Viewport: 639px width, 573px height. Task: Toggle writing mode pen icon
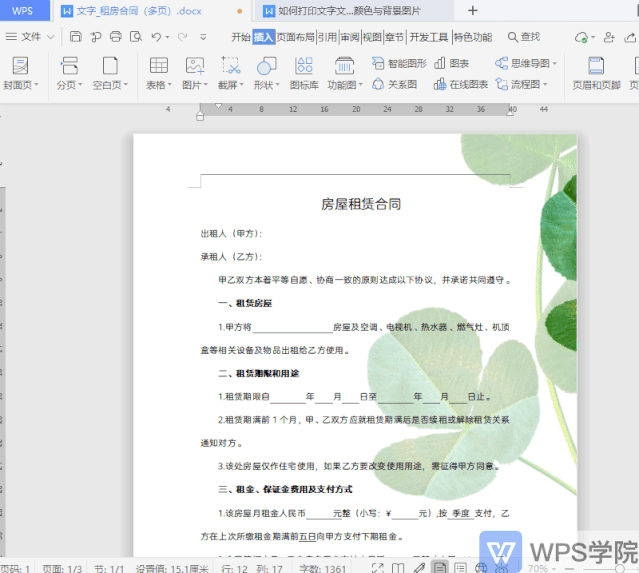tap(419, 568)
